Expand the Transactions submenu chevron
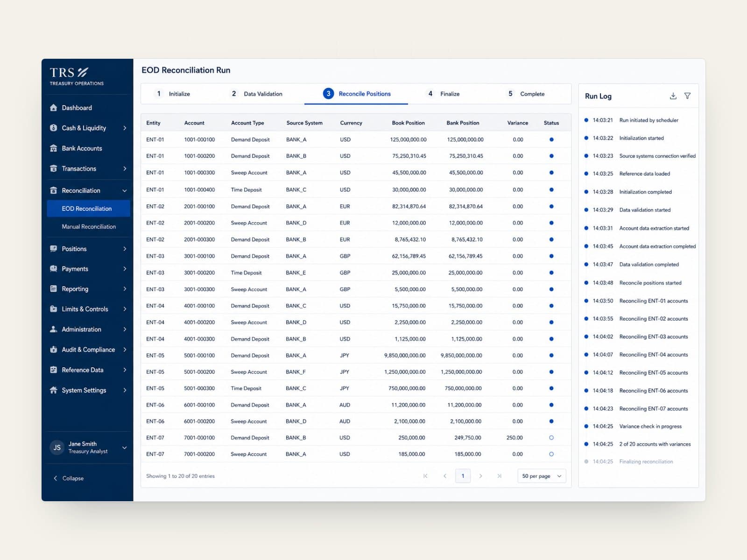This screenshot has height=560, width=747. click(125, 168)
